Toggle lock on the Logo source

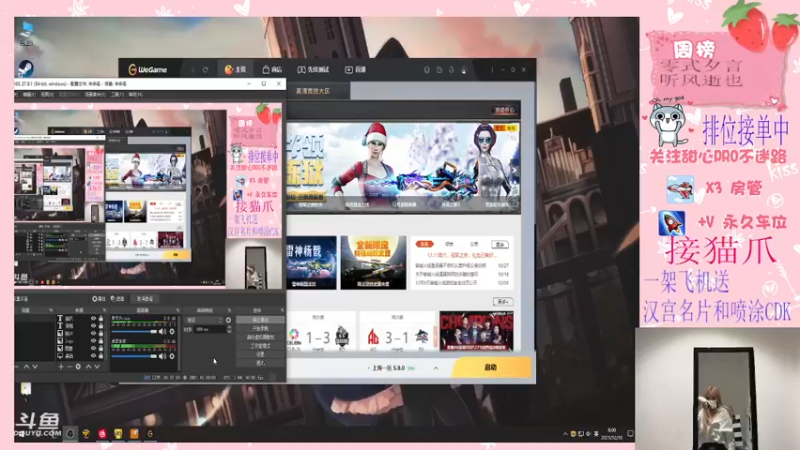(101, 340)
